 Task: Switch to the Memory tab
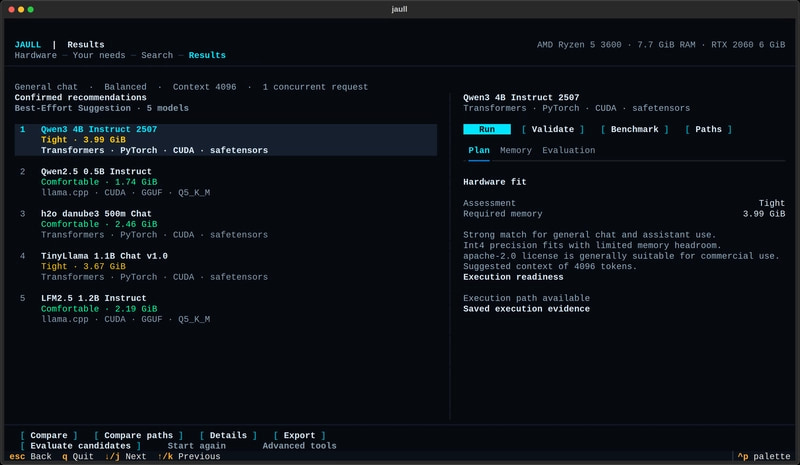tap(515, 150)
